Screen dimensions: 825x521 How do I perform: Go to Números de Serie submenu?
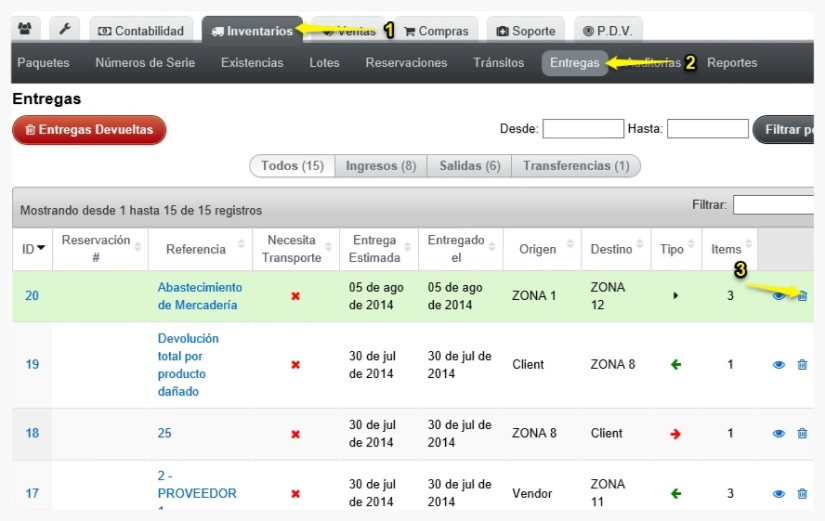(145, 63)
